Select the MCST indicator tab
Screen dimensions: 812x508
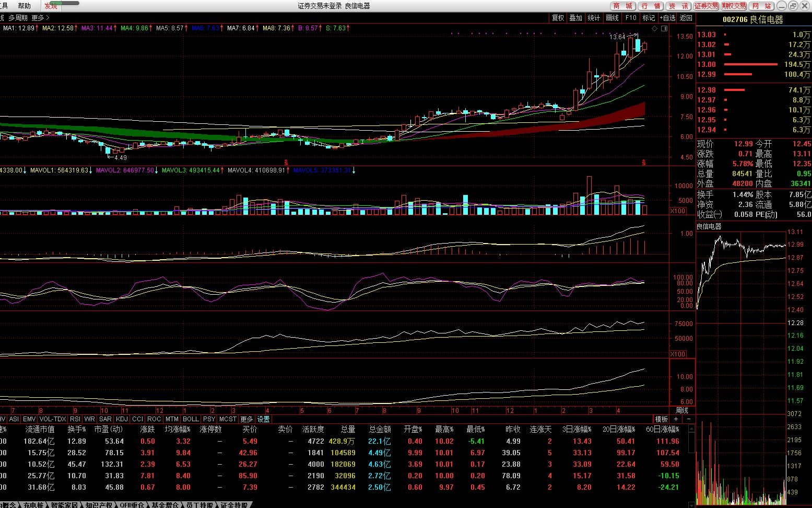(228, 419)
